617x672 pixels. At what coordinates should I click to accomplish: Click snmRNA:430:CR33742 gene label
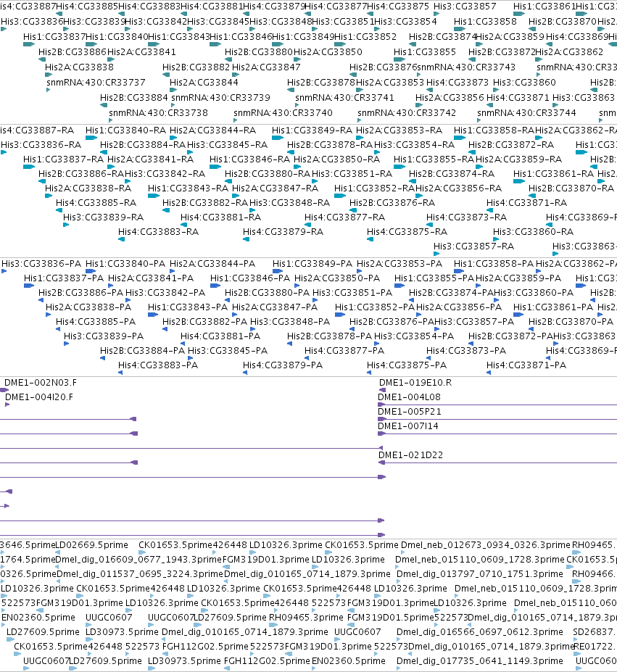point(407,113)
